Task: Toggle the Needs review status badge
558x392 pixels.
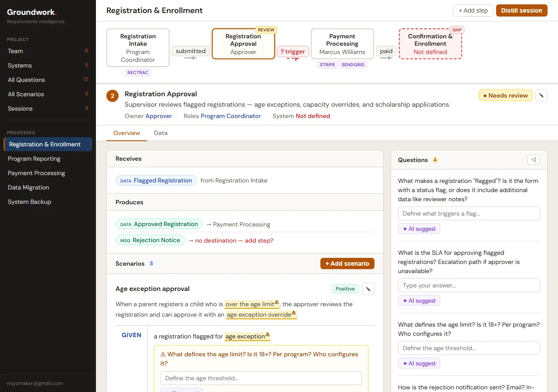Action: click(x=505, y=95)
